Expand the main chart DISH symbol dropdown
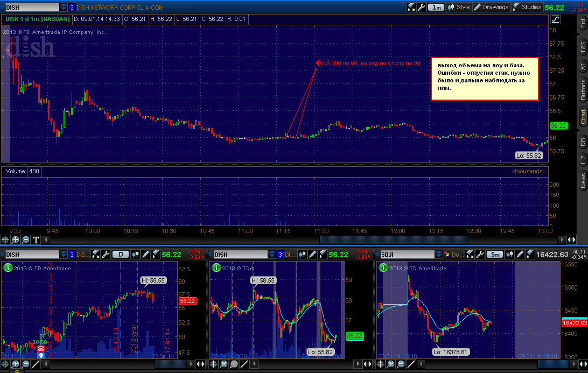 (64, 7)
